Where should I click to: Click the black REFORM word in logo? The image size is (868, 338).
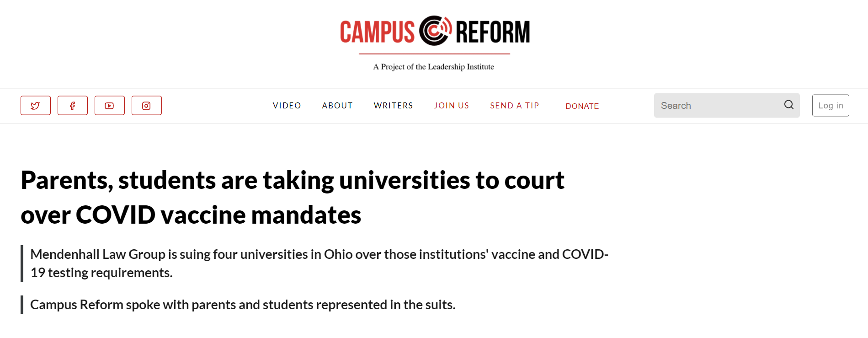click(x=493, y=32)
